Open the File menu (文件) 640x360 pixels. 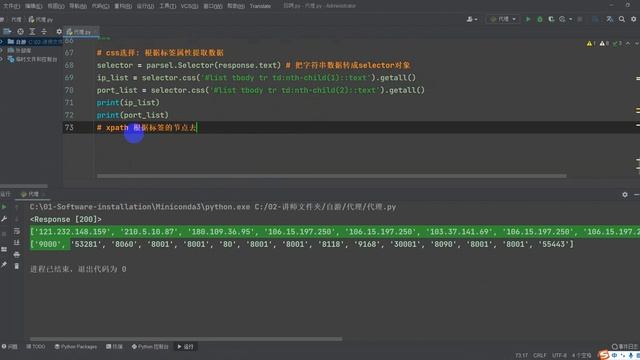[x=11, y=6]
